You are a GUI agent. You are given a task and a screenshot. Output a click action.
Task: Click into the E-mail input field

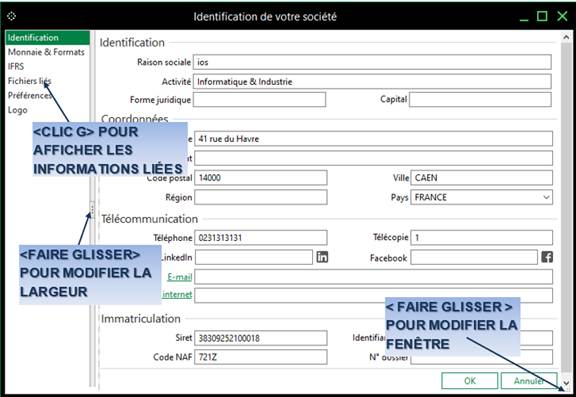373,277
